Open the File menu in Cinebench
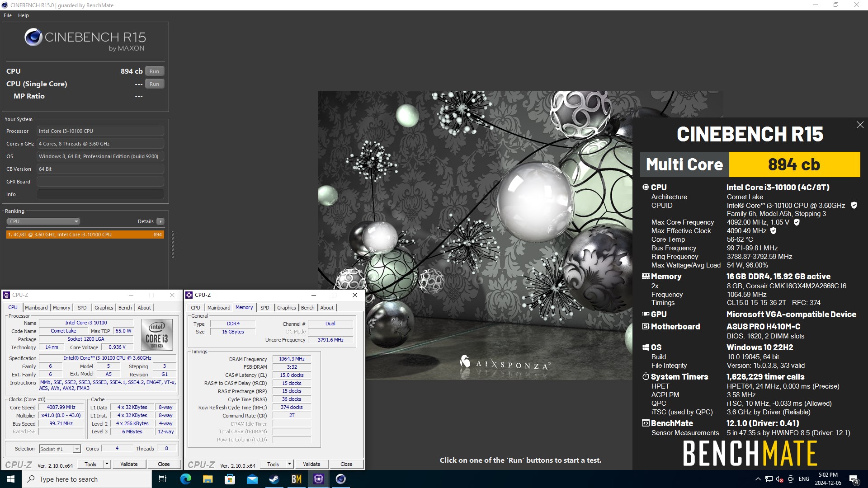868x488 pixels. click(8, 15)
